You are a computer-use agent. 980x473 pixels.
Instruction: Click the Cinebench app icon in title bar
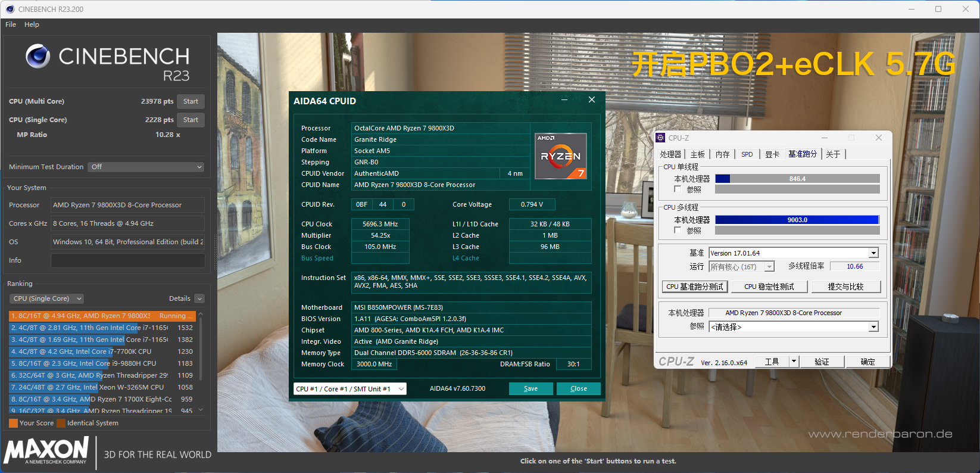click(10, 9)
